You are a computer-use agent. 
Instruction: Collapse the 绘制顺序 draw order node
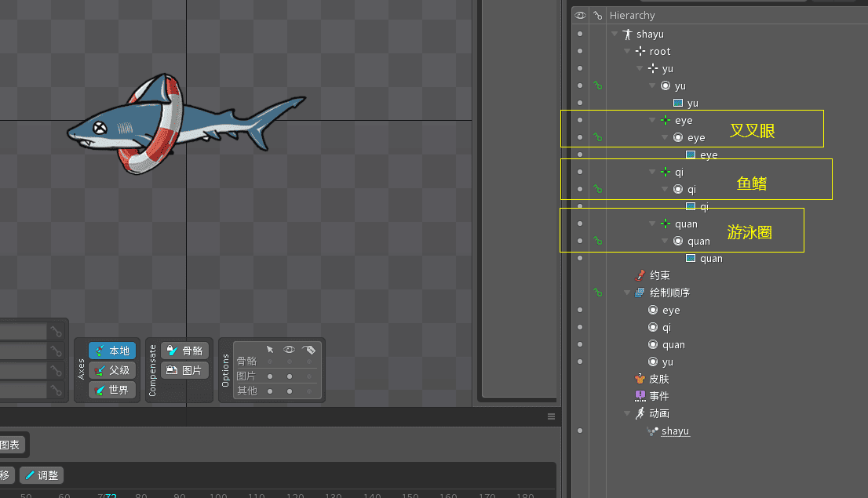pos(627,293)
